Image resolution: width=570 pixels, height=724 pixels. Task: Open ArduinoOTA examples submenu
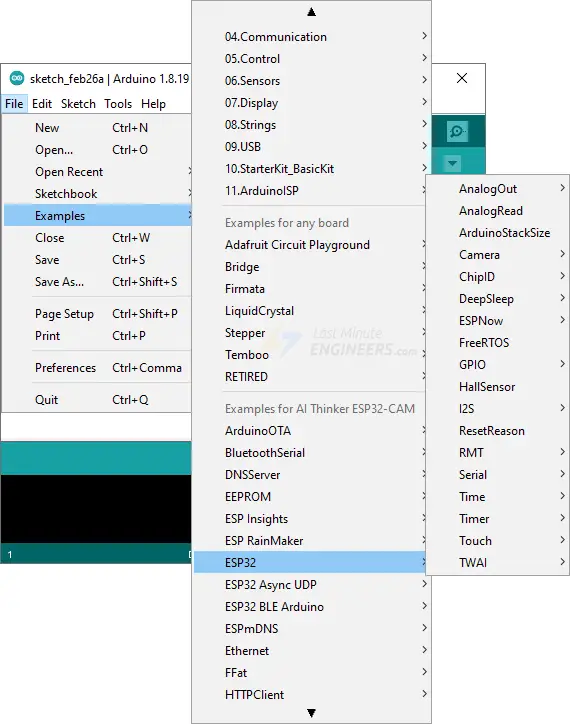pyautogui.click(x=309, y=431)
